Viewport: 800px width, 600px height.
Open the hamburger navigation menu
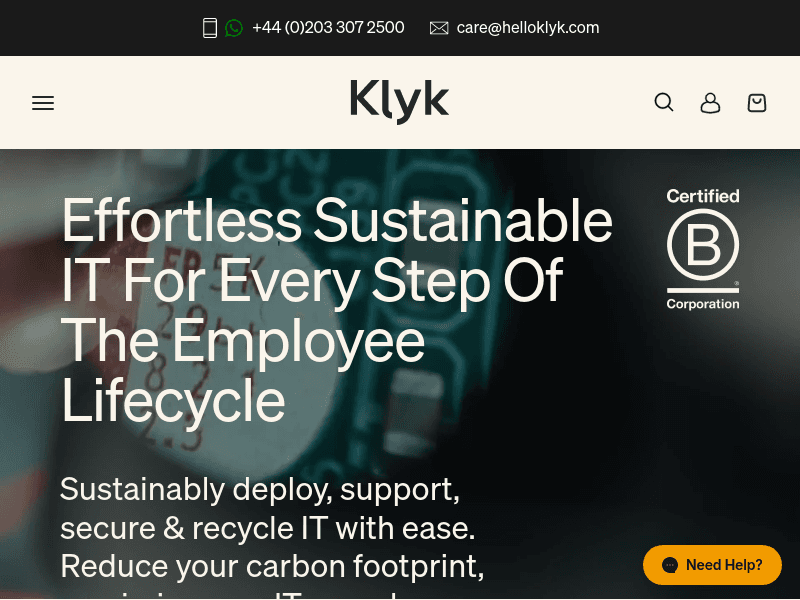(x=43, y=103)
